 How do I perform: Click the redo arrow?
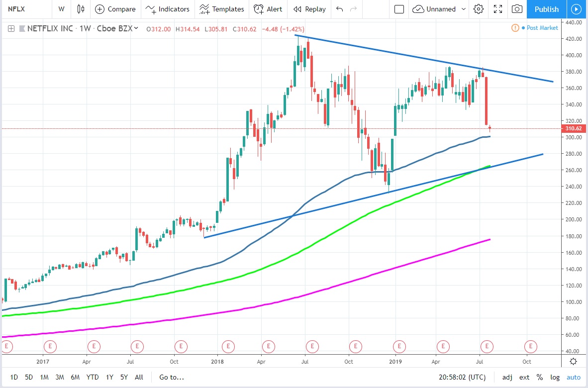point(353,9)
